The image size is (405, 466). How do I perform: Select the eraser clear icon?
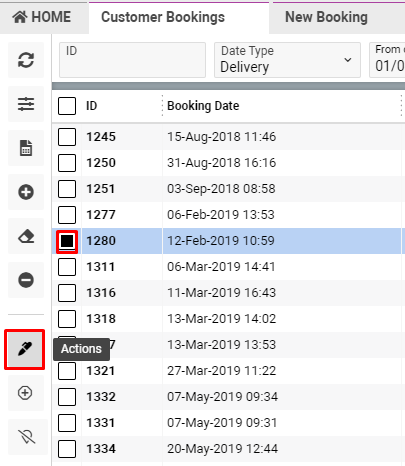26,236
